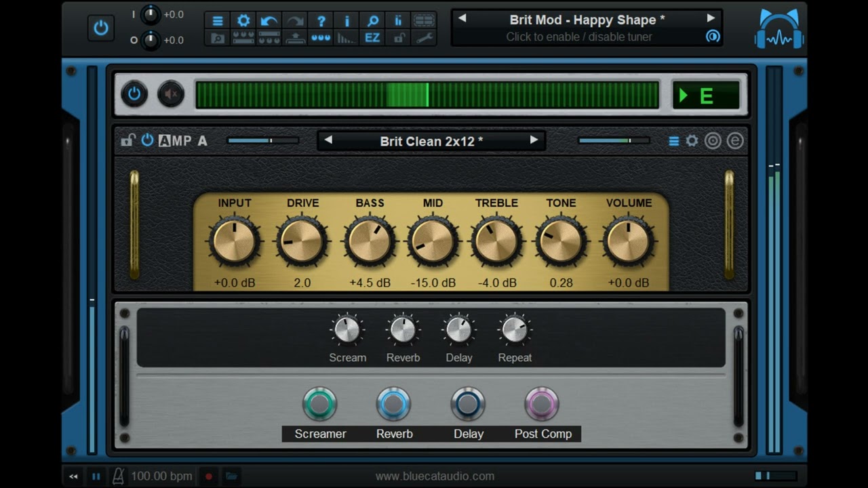Click the Scream pedal knob
868x488 pixels.
(347, 330)
